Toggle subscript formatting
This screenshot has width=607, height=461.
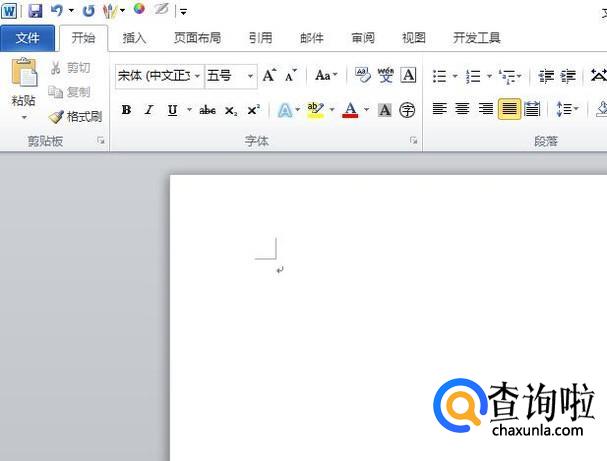[x=231, y=111]
